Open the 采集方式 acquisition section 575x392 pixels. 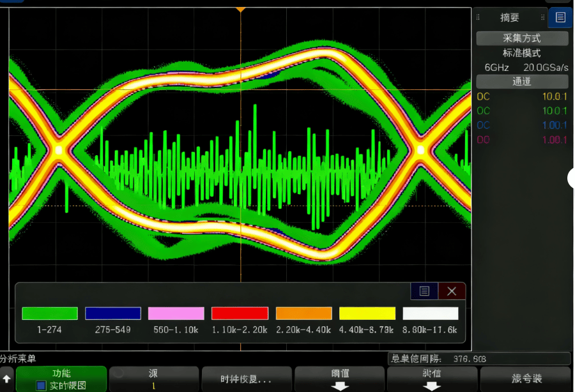click(x=522, y=38)
